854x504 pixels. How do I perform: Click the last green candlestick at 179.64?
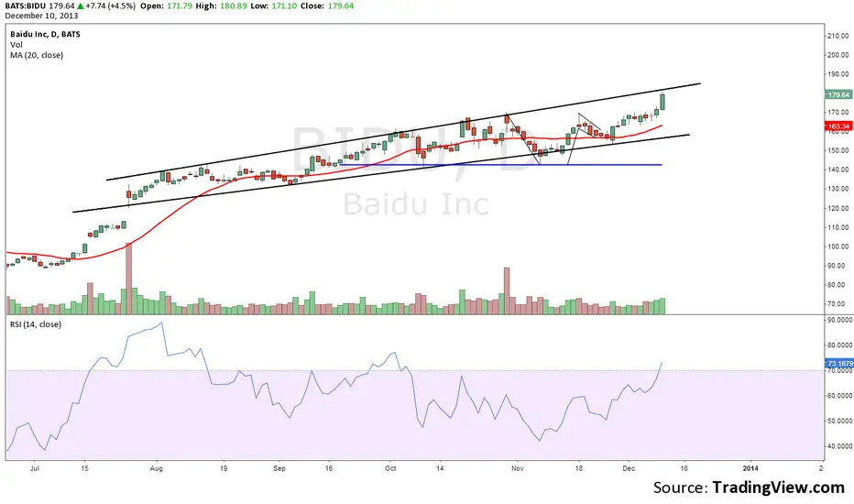click(x=662, y=102)
